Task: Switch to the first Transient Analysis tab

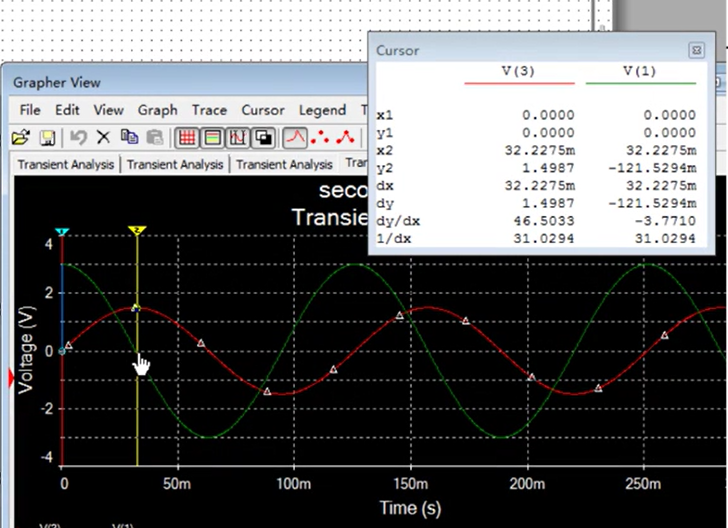Action: pos(64,164)
